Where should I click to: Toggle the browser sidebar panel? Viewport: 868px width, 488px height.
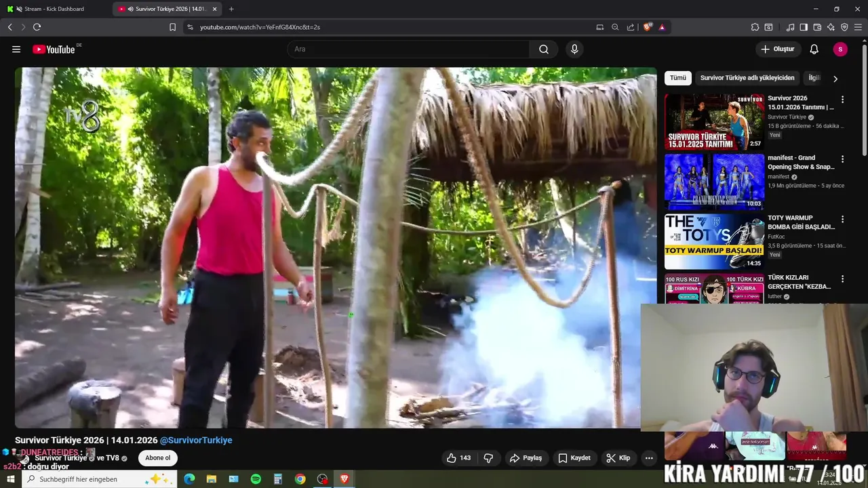[804, 27]
